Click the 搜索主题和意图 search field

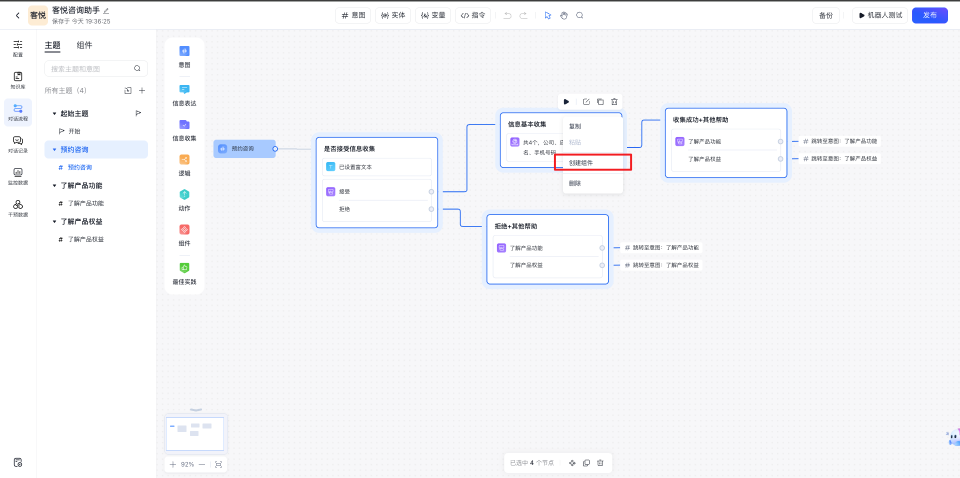click(x=90, y=69)
